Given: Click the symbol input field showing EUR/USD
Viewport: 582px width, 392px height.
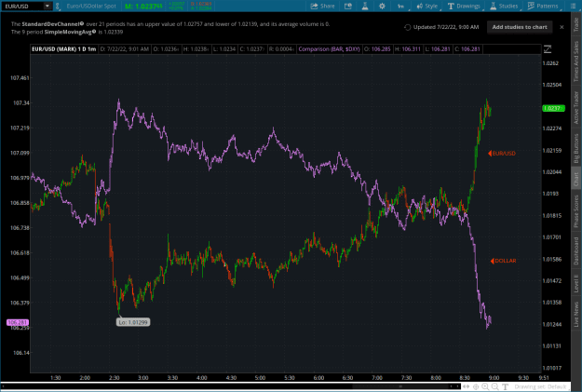Looking at the screenshot, I should click(x=23, y=6).
